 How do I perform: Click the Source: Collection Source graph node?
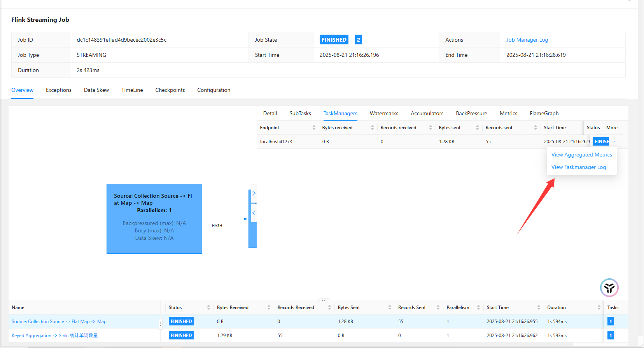click(154, 218)
